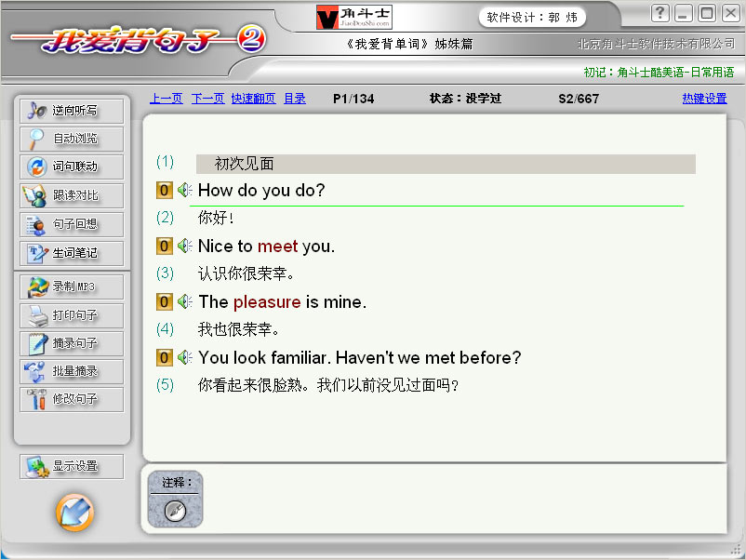Click the round blue arrow back icon
Viewport: 746px width, 560px height.
pyautogui.click(x=74, y=513)
